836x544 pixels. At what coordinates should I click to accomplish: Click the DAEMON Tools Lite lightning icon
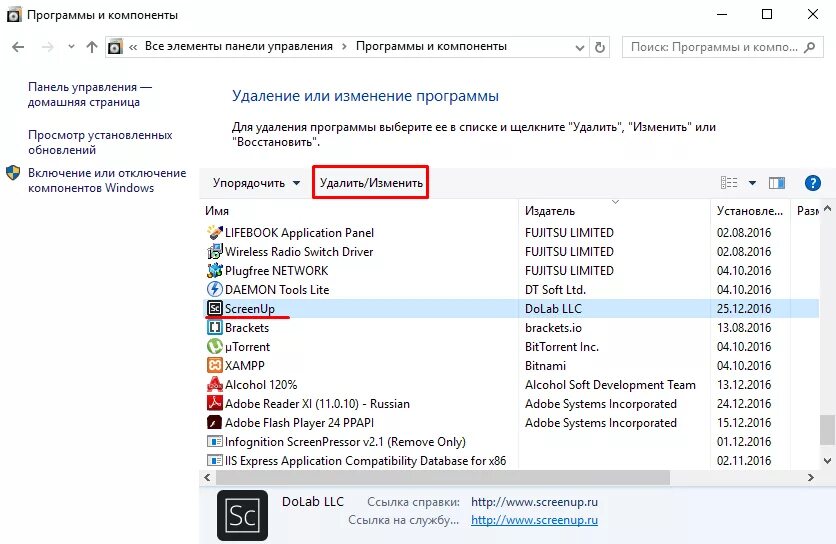[x=214, y=289]
